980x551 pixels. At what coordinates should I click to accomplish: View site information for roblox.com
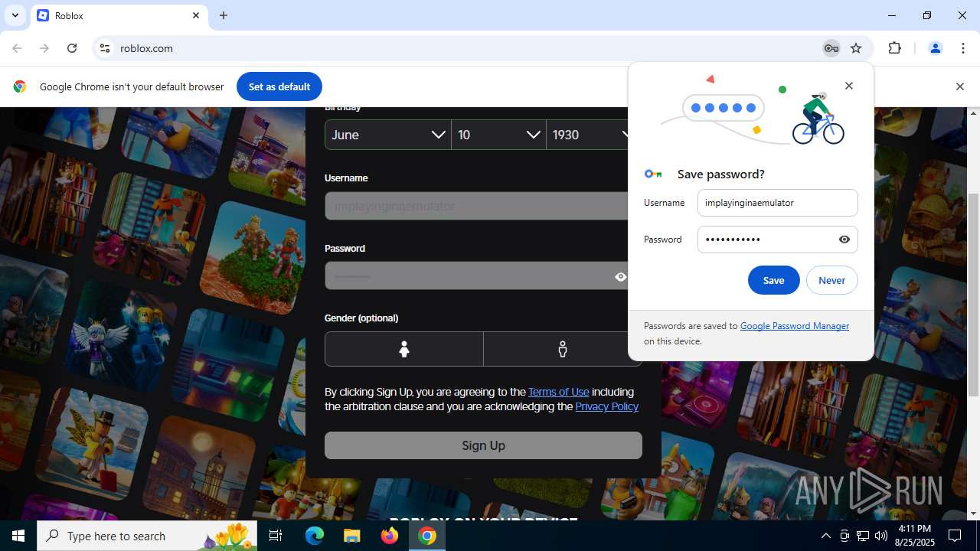[x=105, y=48]
